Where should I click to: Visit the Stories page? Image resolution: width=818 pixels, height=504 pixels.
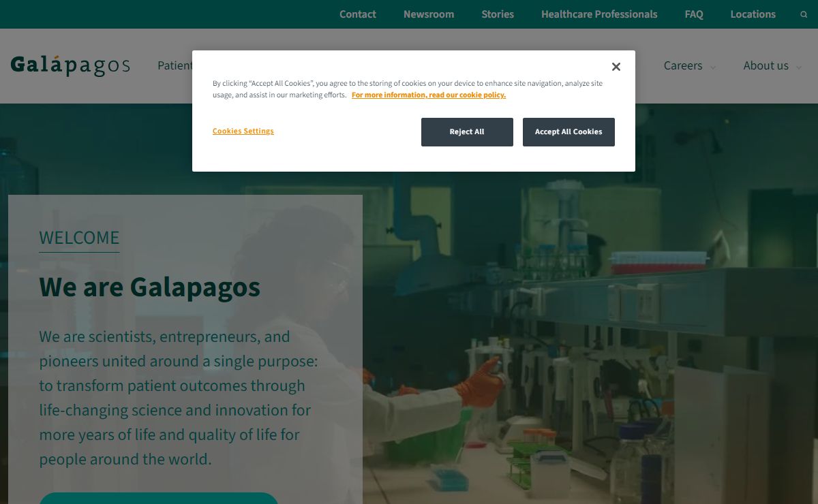[x=498, y=14]
